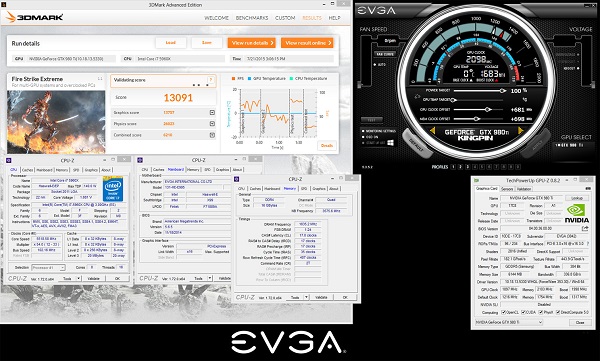
Task: Click the NVIDIA logo in GPU-Z
Action: 577,214
